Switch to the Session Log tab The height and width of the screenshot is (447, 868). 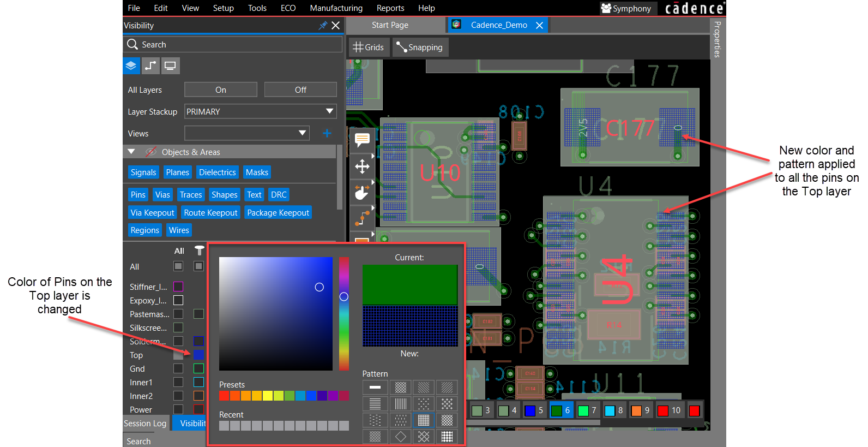click(145, 424)
